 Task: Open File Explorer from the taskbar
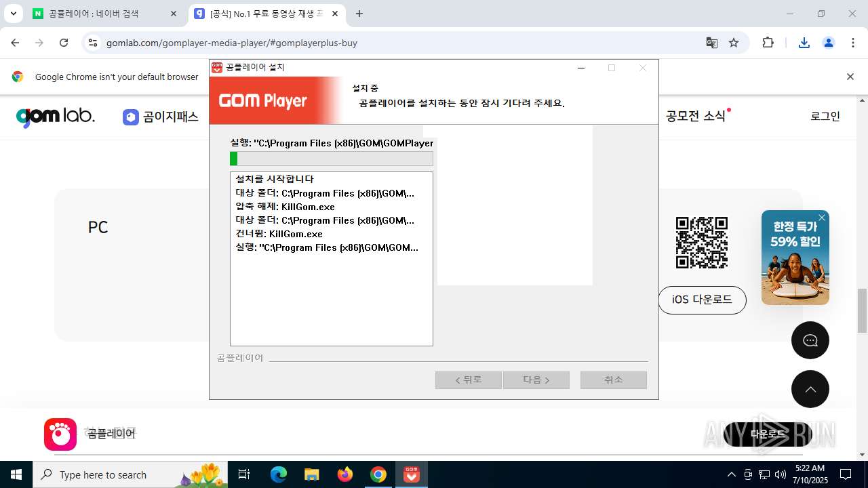(312, 474)
